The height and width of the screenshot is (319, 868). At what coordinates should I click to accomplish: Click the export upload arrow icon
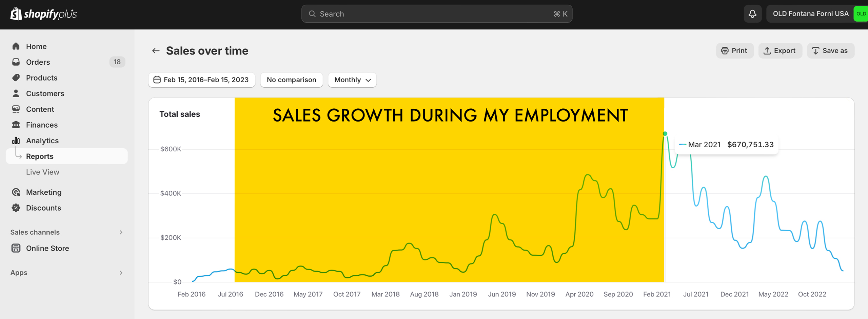click(x=767, y=51)
